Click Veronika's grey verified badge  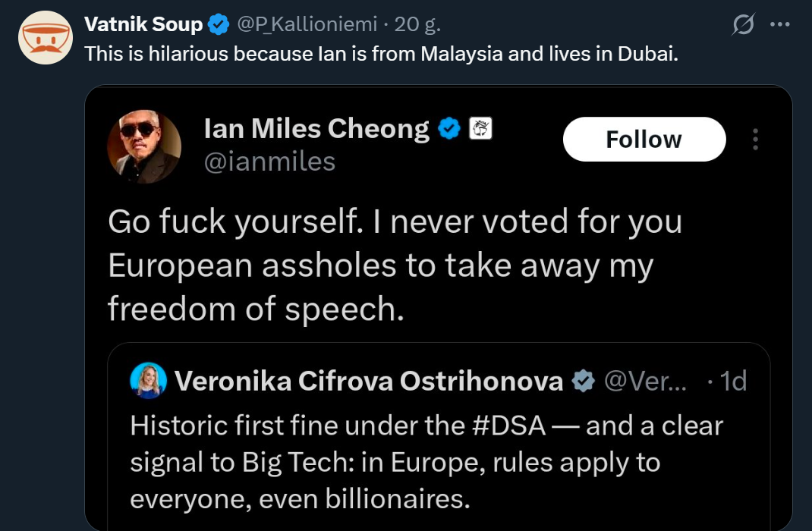[583, 381]
